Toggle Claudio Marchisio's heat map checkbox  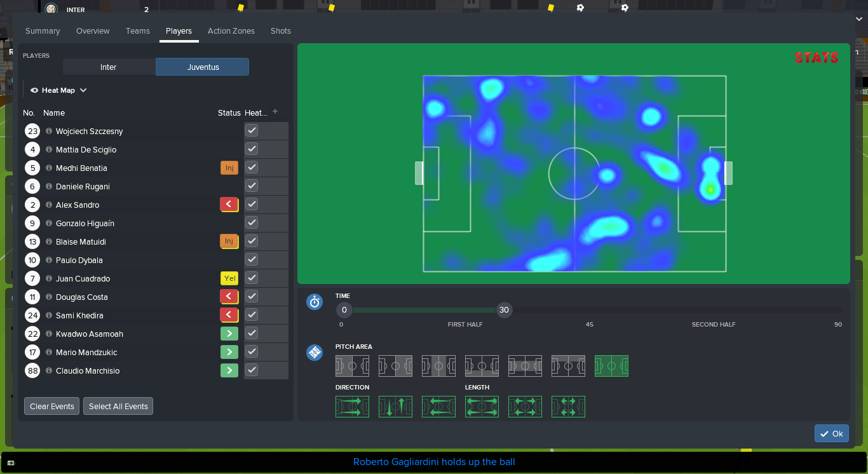[x=251, y=370]
